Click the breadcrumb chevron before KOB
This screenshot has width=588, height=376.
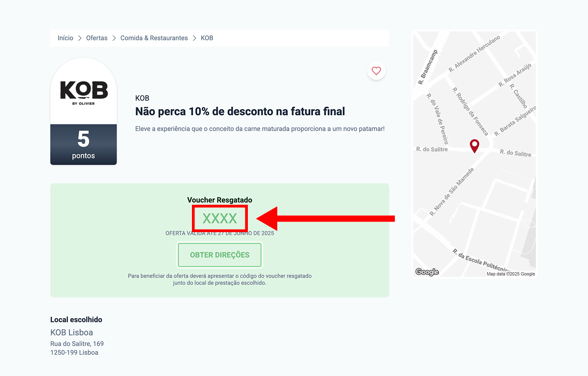194,38
